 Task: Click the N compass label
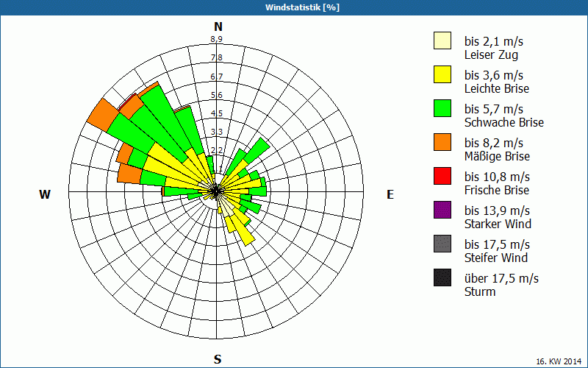click(218, 26)
